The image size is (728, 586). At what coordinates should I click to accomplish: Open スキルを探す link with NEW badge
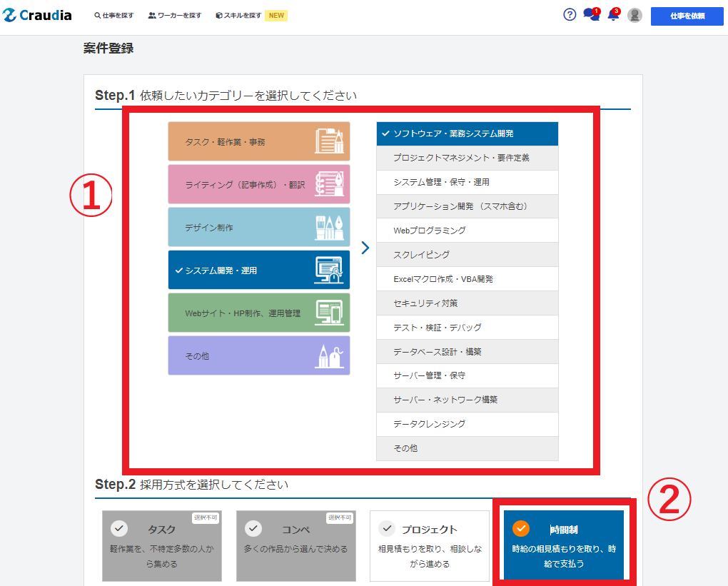pyautogui.click(x=243, y=15)
